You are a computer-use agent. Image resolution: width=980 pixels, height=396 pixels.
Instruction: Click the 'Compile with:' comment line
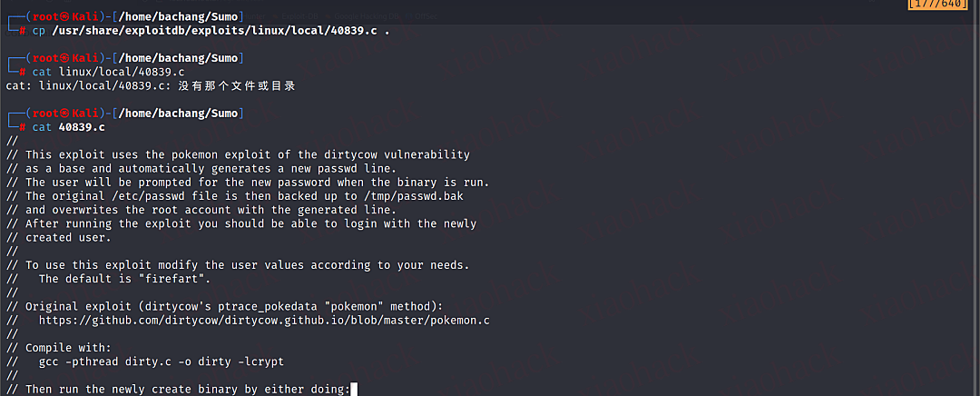click(59, 348)
